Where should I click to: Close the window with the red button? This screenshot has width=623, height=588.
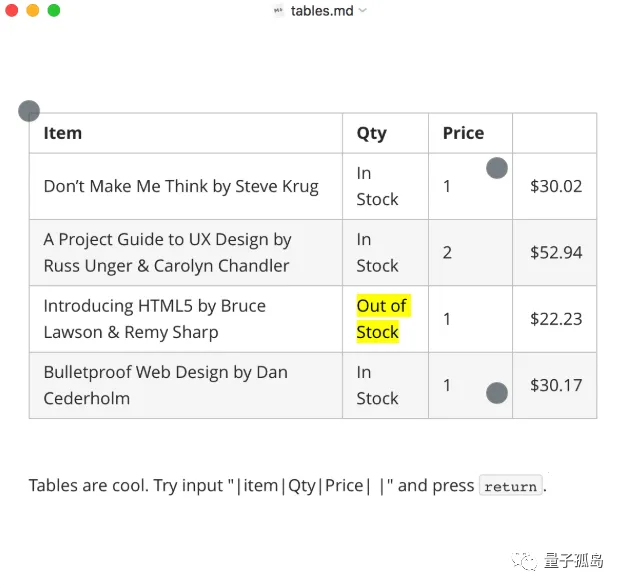[11, 10]
